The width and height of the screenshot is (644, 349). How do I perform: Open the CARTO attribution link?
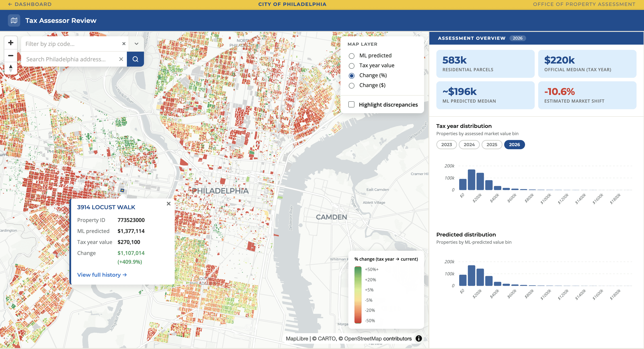[324, 339]
